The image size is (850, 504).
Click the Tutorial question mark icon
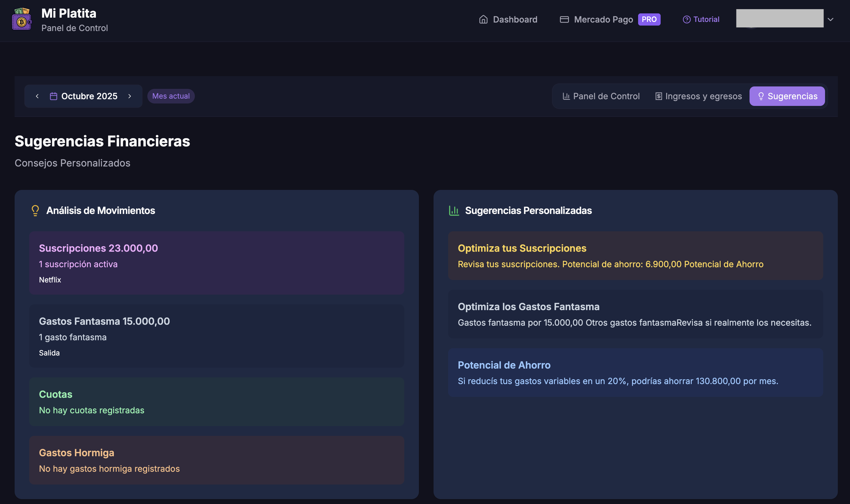(x=686, y=19)
